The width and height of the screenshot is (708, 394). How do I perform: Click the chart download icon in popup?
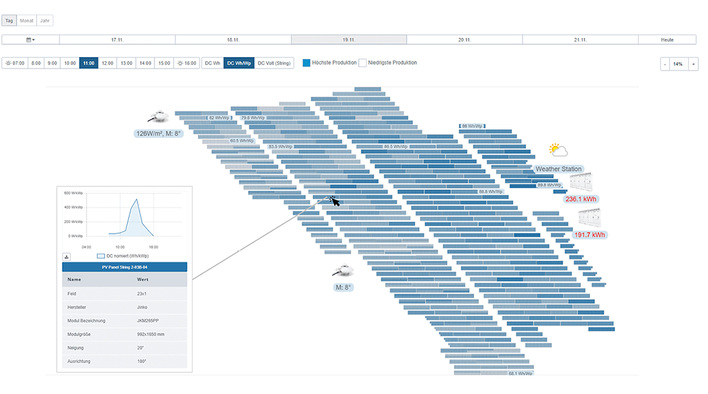66,256
